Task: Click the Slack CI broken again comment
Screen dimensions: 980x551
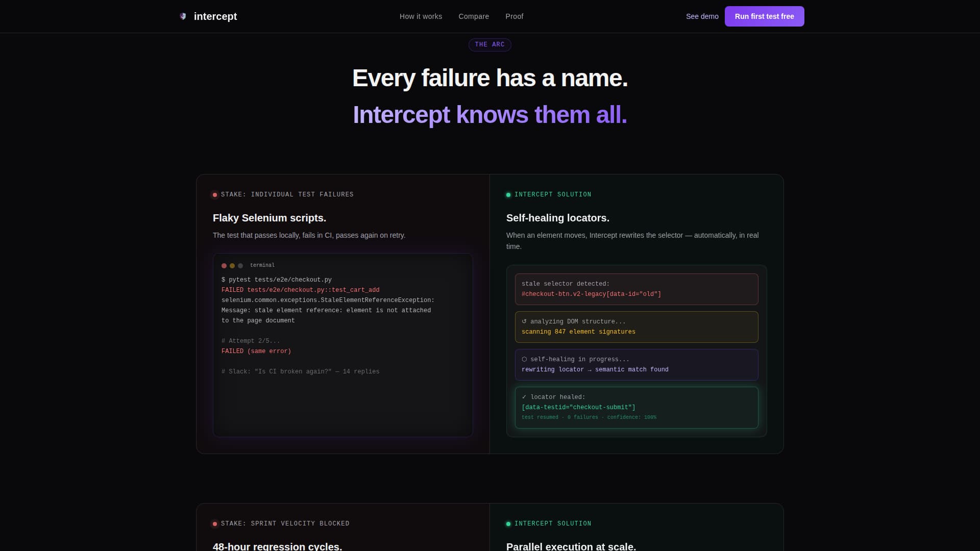Action: 301,371
